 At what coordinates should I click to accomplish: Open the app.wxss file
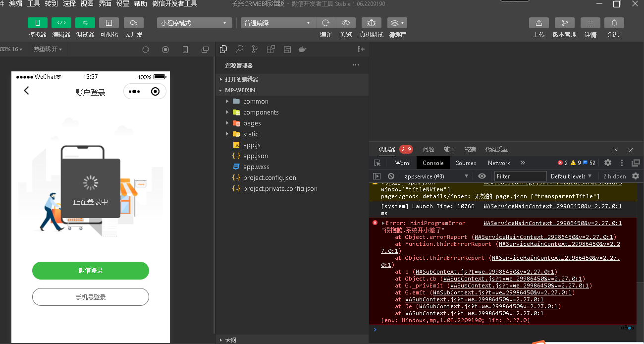coord(292,167)
